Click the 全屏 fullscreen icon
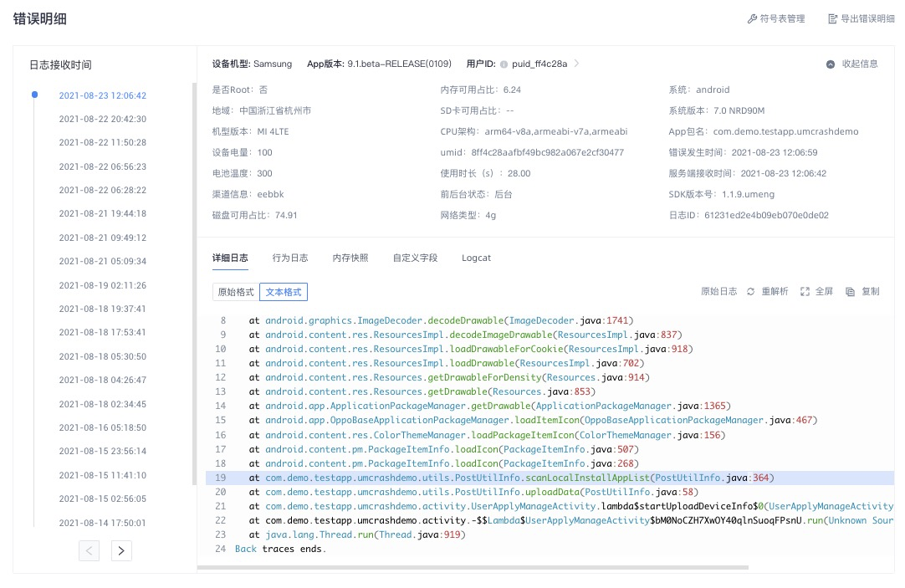 click(x=805, y=291)
